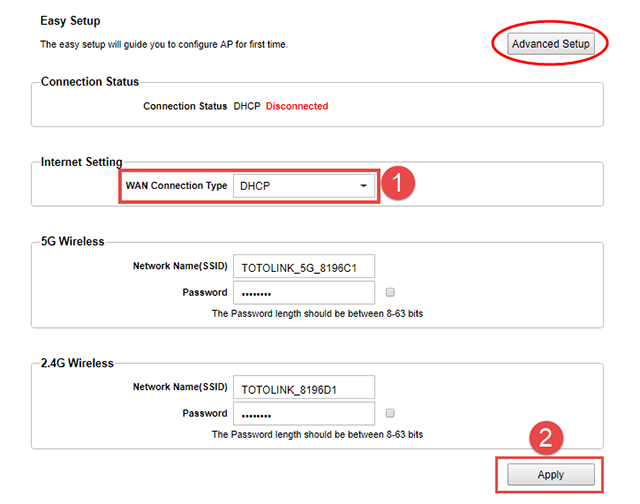Click the 5G Wireless section title
The width and height of the screenshot is (640, 504).
(x=72, y=242)
